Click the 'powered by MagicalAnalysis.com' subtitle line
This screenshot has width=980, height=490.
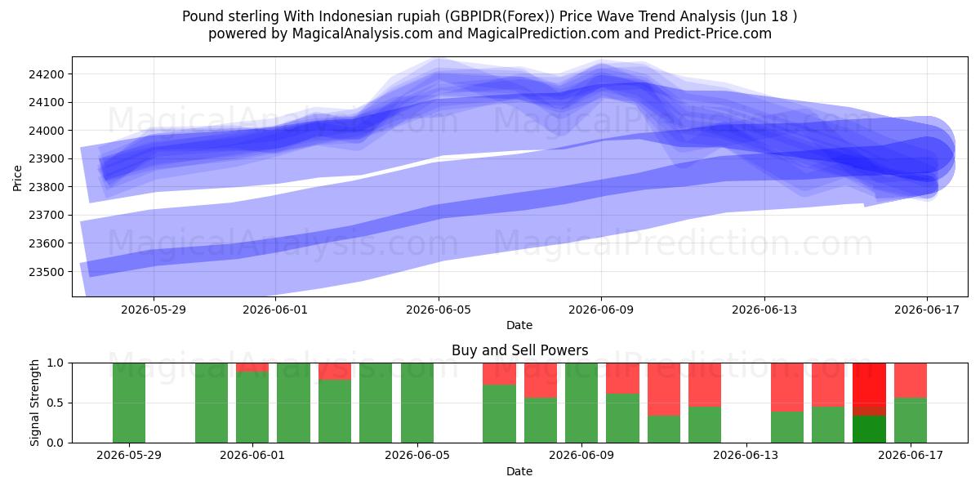[490, 33]
